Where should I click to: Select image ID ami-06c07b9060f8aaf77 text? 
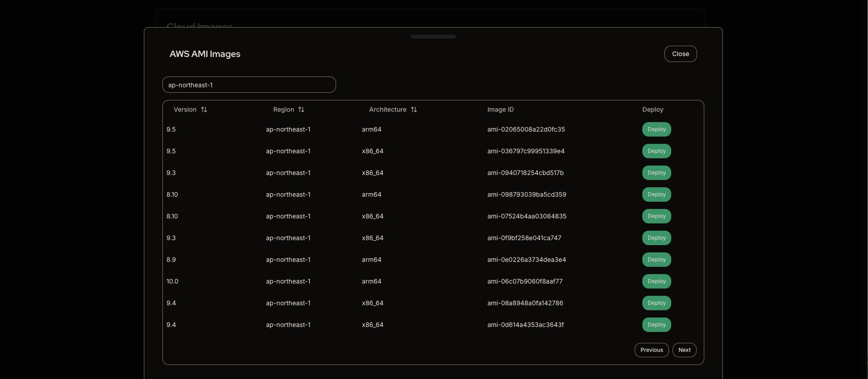[x=525, y=281]
